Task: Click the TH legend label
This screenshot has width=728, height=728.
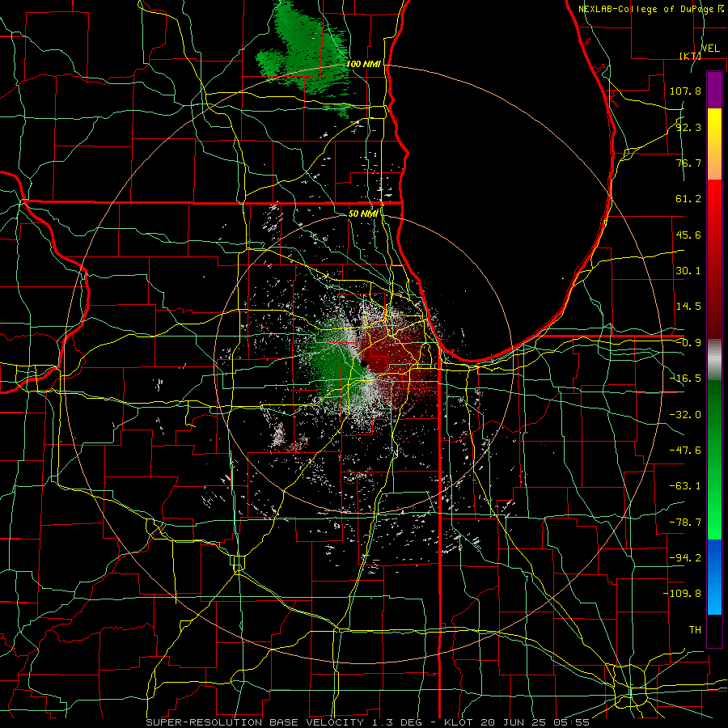Action: (695, 629)
